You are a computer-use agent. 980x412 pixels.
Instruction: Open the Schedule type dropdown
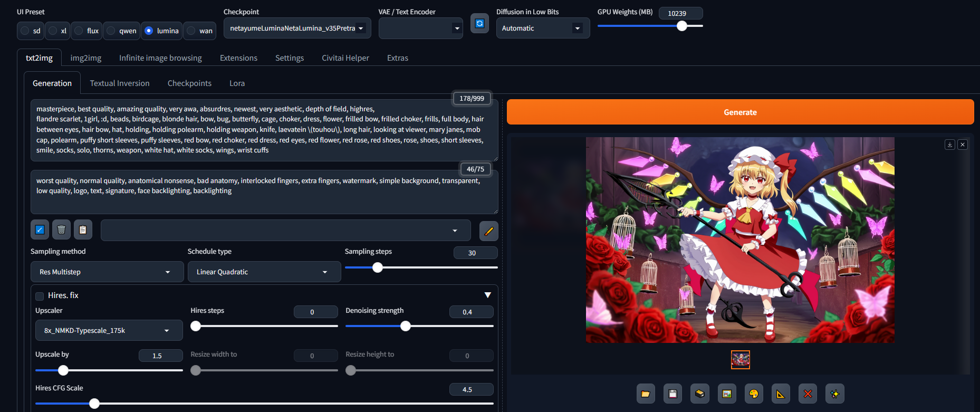264,272
